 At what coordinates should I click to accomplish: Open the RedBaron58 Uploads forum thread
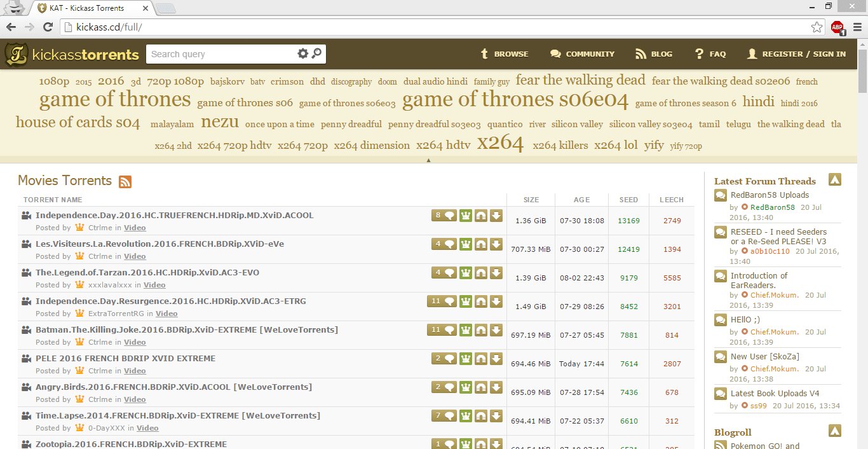click(x=770, y=195)
